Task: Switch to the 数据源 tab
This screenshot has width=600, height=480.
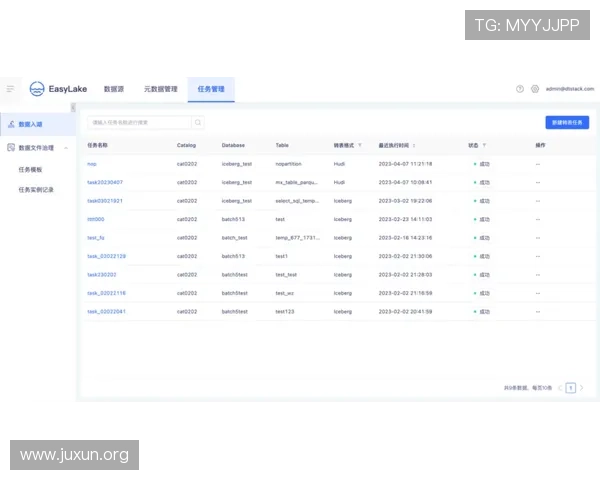Action: click(113, 89)
